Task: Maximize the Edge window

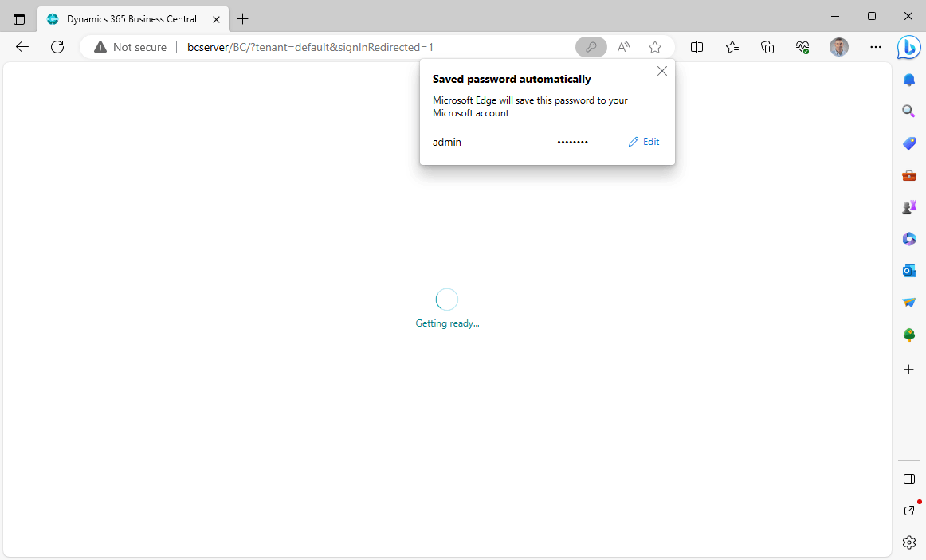Action: (872, 16)
